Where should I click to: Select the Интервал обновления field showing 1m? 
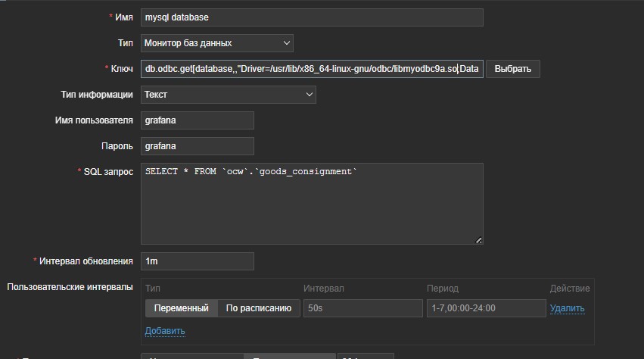(x=197, y=261)
